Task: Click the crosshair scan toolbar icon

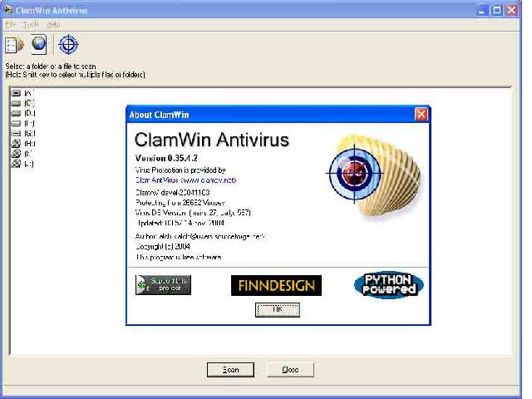Action: click(x=68, y=44)
